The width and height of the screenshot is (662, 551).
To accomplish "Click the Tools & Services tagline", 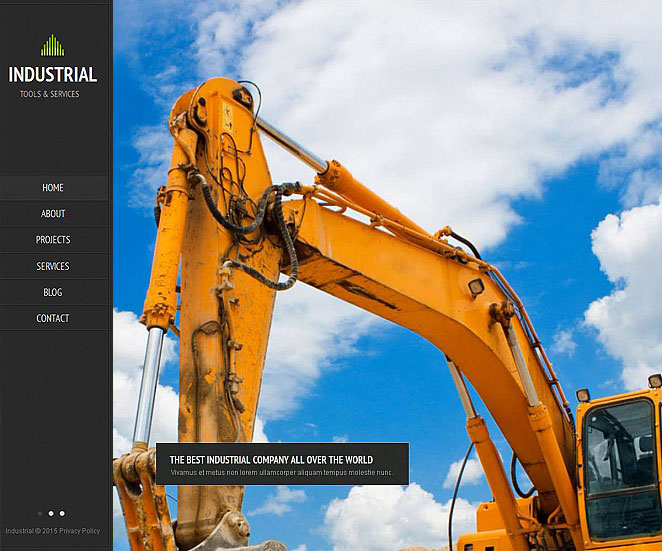I will tap(49, 95).
